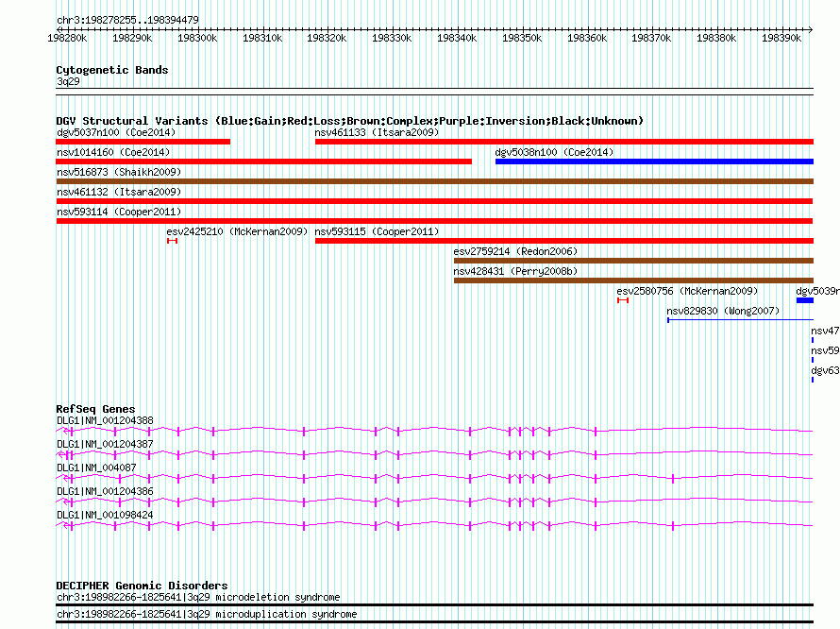
Task: Click the 198280k ruler position label
Action: coord(67,38)
